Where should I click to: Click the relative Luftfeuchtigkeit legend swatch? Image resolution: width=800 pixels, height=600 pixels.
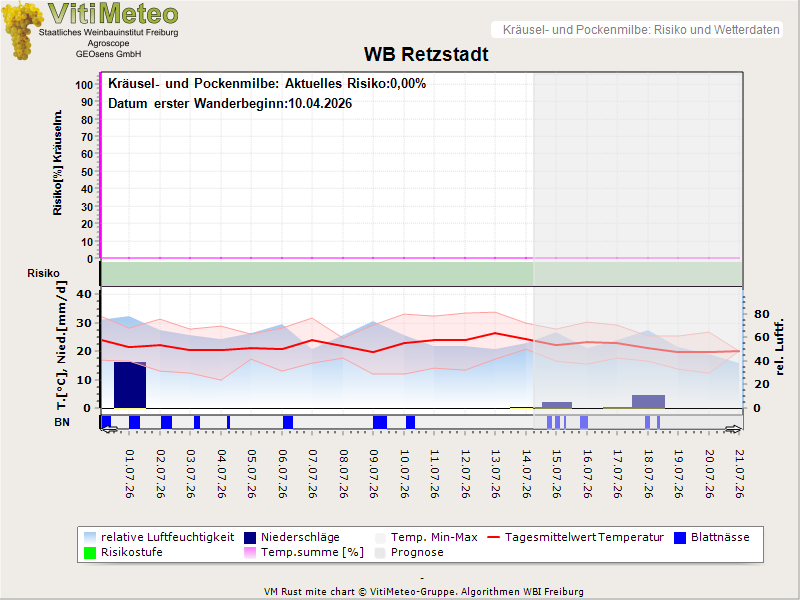(x=90, y=538)
